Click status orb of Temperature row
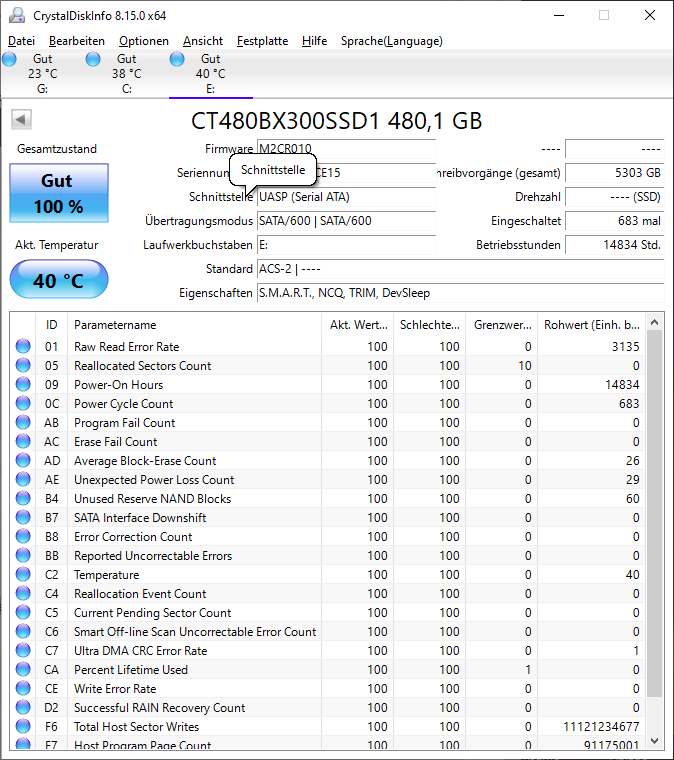The height and width of the screenshot is (760, 674). (23, 574)
